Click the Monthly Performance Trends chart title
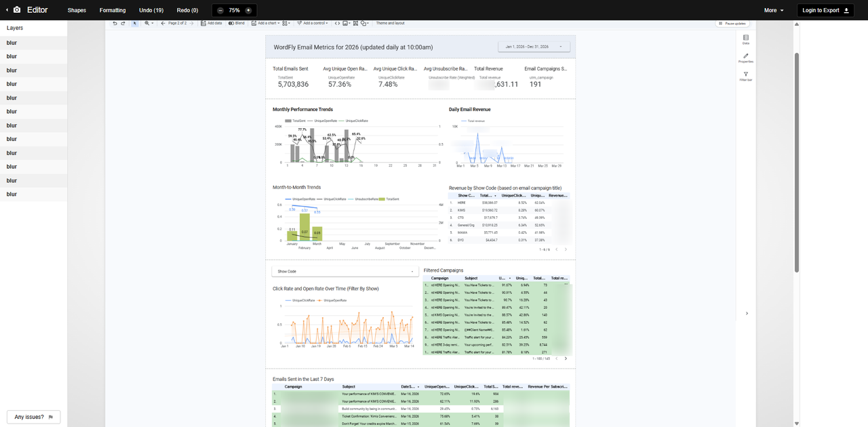This screenshot has width=868, height=427. click(302, 109)
